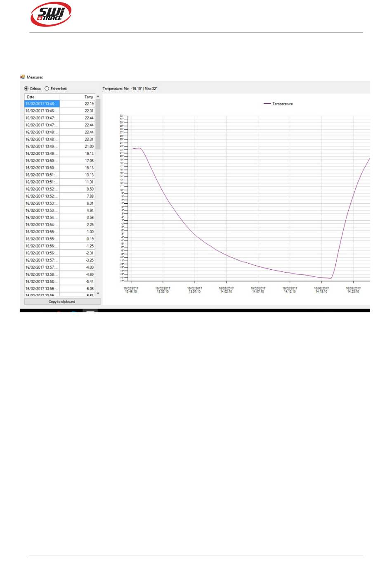The image size is (392, 573).
Task: Select the row with temperature -5.44
Action: (59, 281)
